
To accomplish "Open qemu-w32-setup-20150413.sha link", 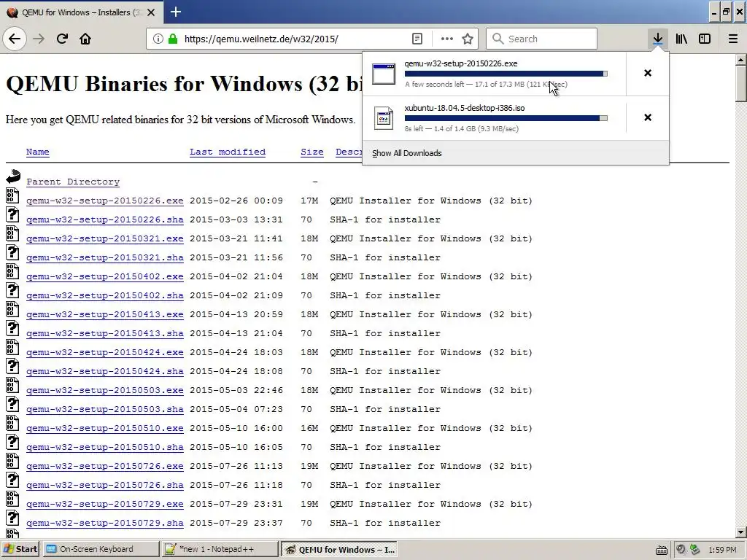I will coord(105,333).
